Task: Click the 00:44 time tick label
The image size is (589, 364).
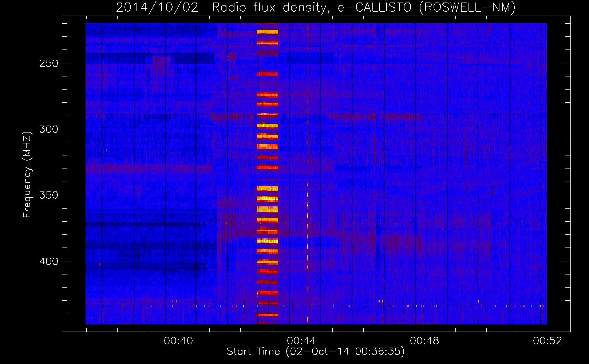Action: 301,341
